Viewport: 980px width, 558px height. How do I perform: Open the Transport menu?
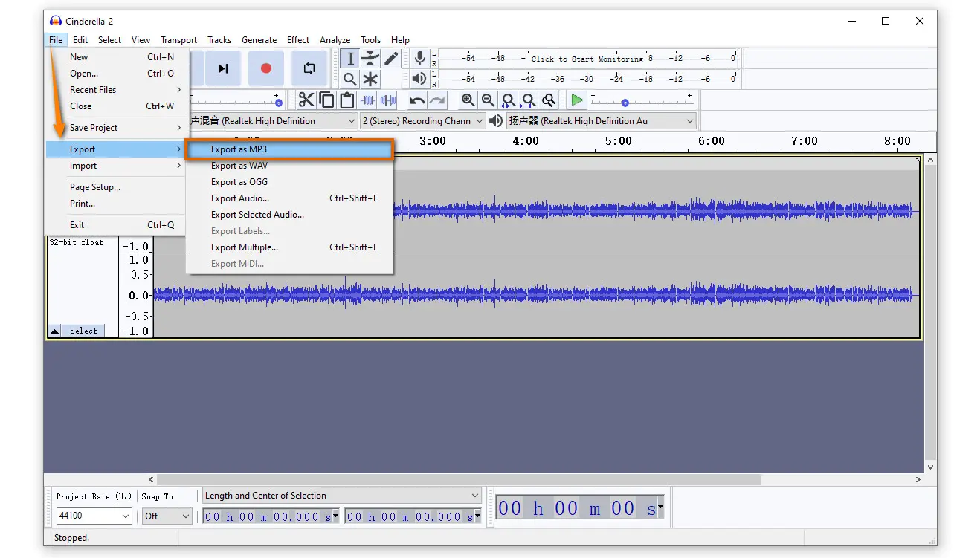click(178, 40)
